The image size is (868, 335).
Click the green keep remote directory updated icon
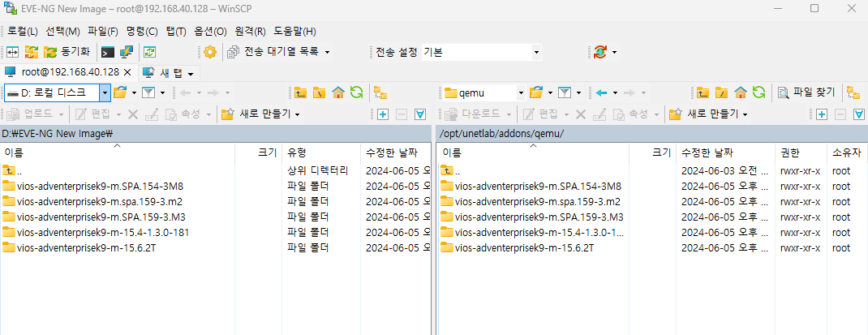point(149,52)
